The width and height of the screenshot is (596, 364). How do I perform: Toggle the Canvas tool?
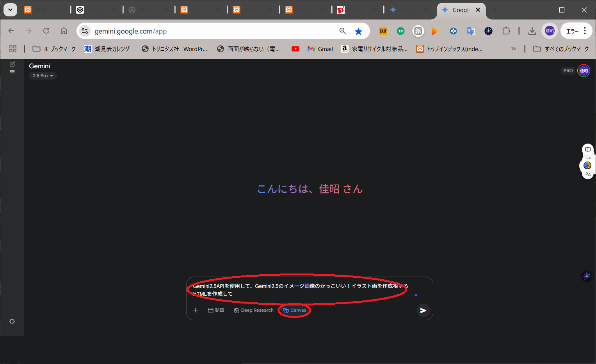[x=295, y=310]
